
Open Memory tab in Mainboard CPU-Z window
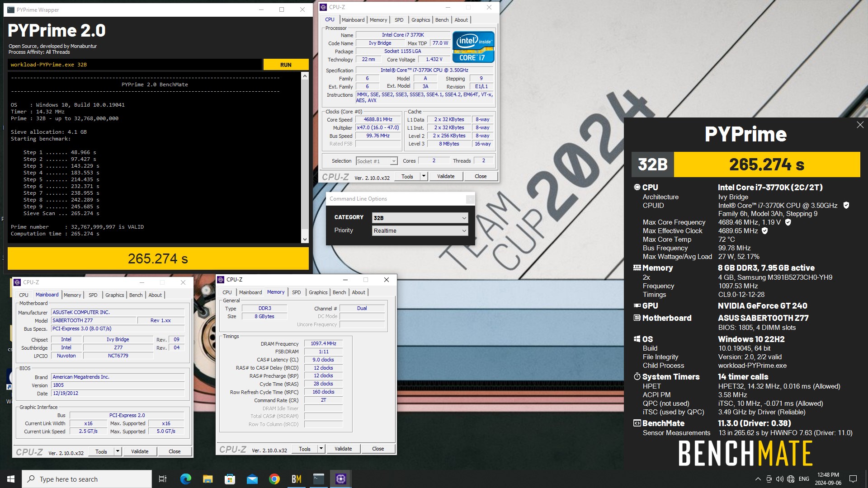pos(72,295)
